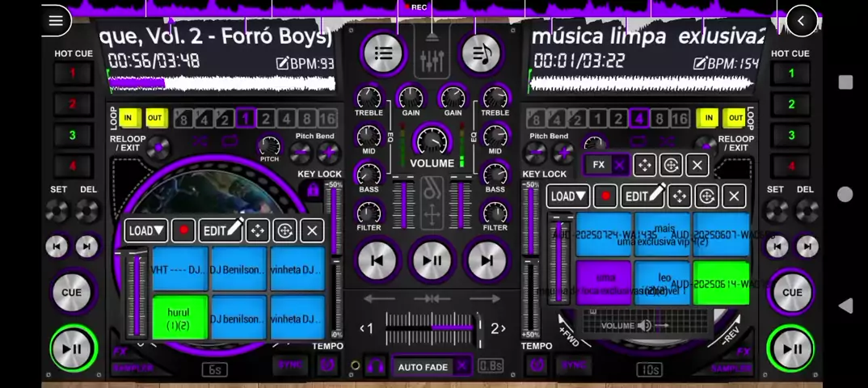This screenshot has height=388, width=868.
Task: Open the music playlist icon in the mixer
Action: pos(481,53)
